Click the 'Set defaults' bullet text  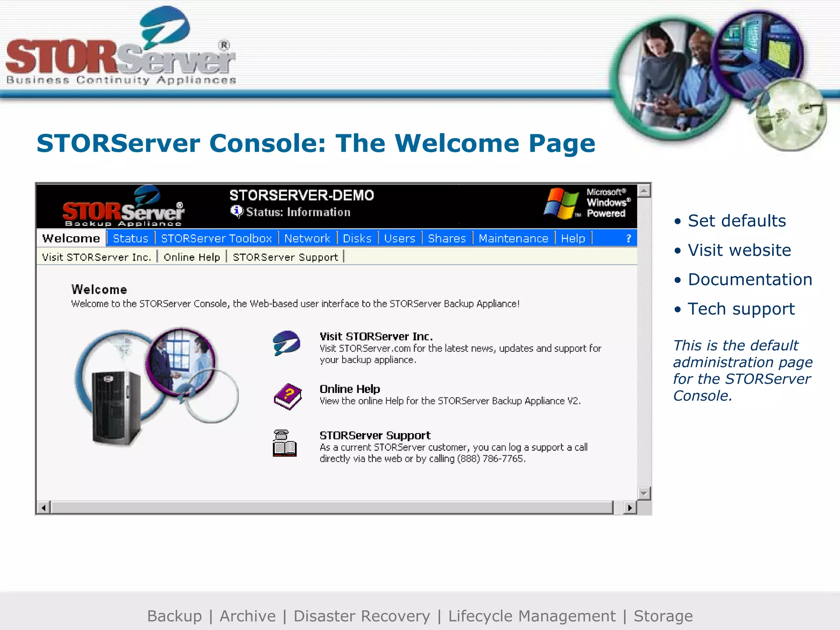coord(737,221)
